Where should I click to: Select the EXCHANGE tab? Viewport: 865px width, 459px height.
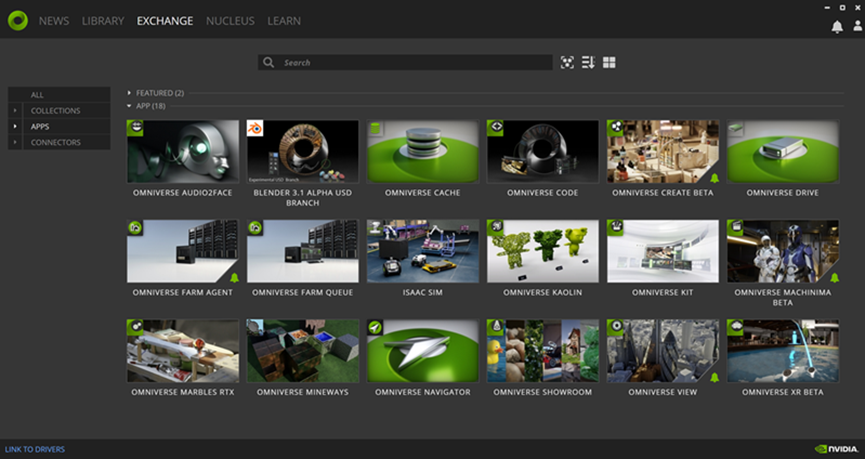pos(165,21)
